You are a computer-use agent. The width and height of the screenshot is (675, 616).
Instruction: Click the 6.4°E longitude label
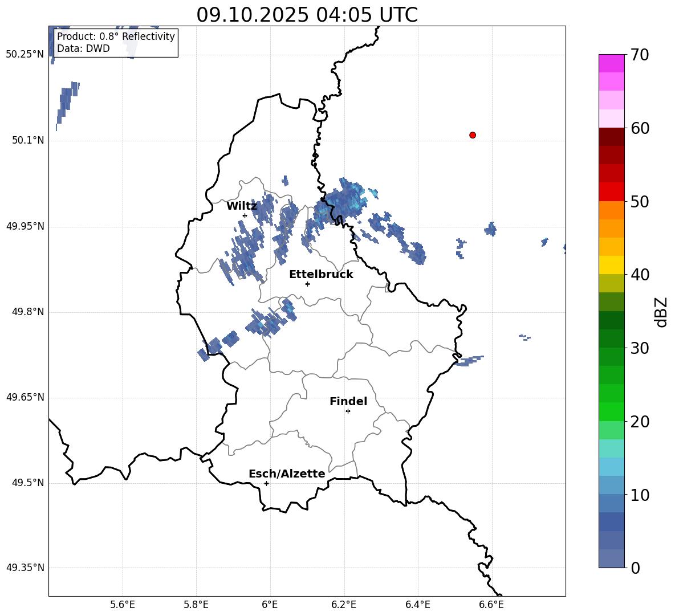coord(417,605)
